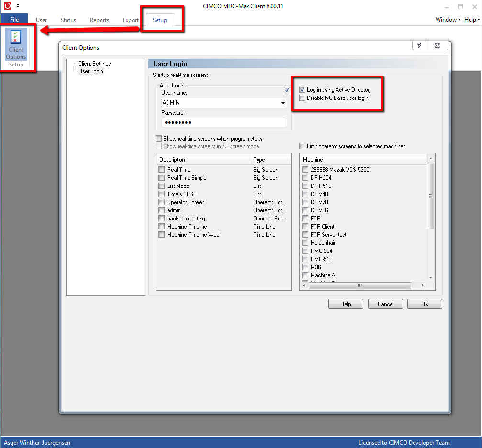Check the DF V86 machine checkbox
The height and width of the screenshot is (448, 482).
tap(305, 210)
